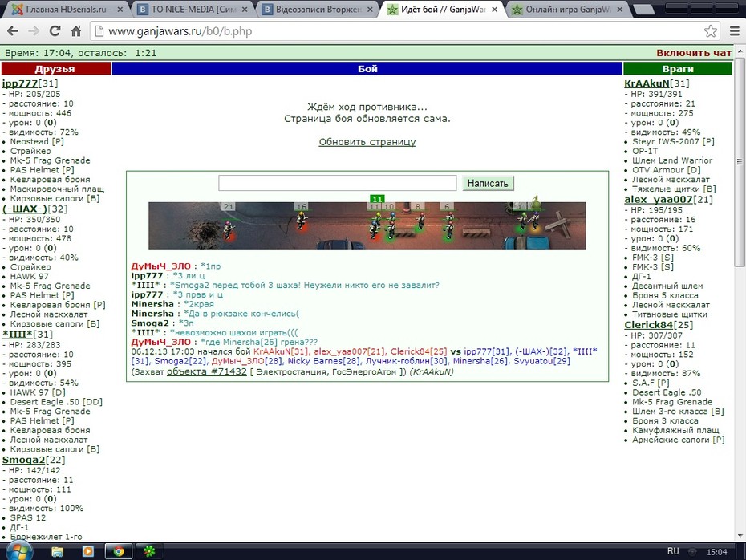Click Включить чат link
This screenshot has height=560, width=746.
pyautogui.click(x=694, y=53)
